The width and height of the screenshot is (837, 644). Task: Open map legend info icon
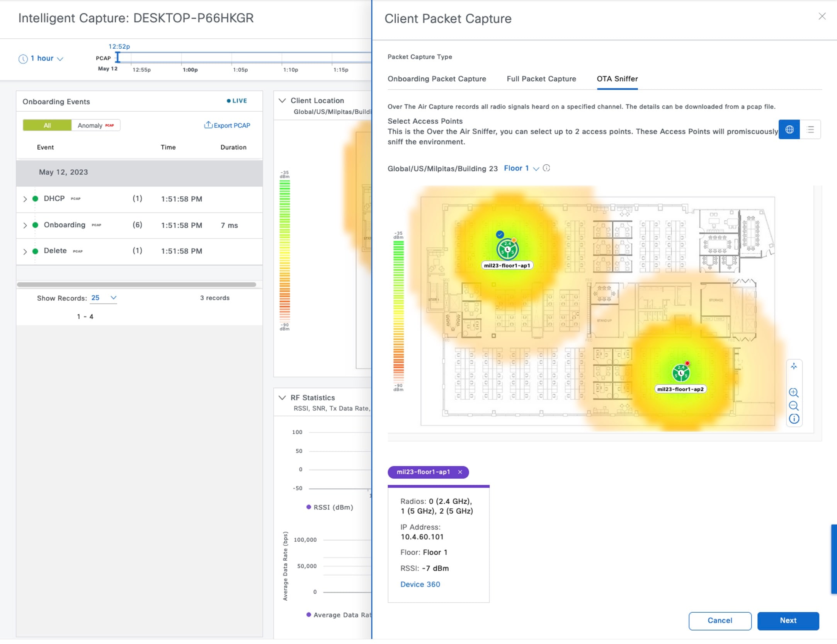793,419
